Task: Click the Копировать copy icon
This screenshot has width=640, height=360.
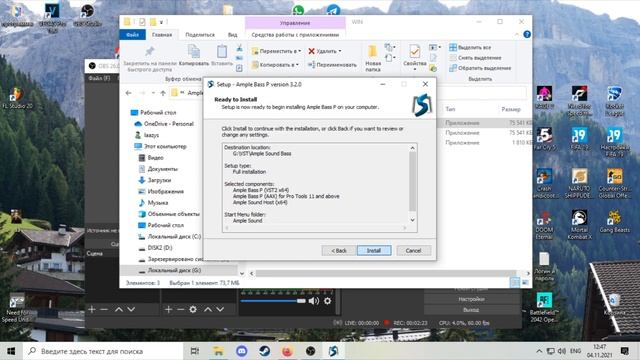Action: (193, 52)
